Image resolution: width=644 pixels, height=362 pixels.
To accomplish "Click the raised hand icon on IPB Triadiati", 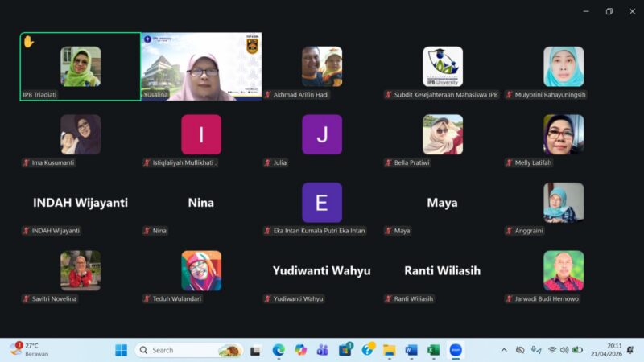I will coord(28,41).
